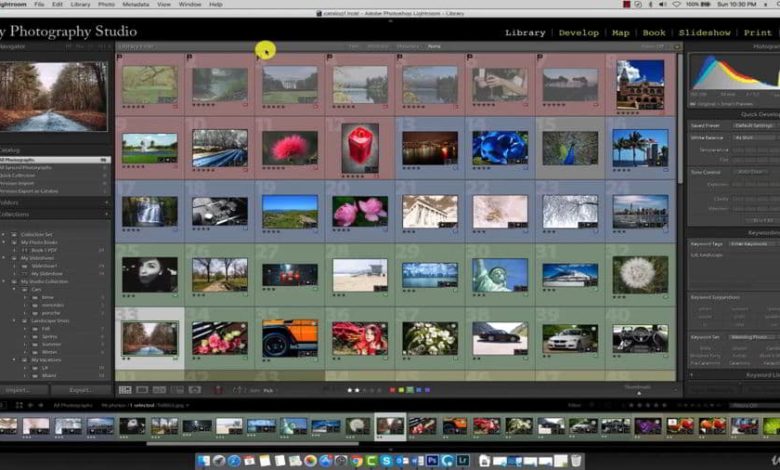This screenshot has width=780, height=470.
Task: Open the Library module
Action: point(525,33)
